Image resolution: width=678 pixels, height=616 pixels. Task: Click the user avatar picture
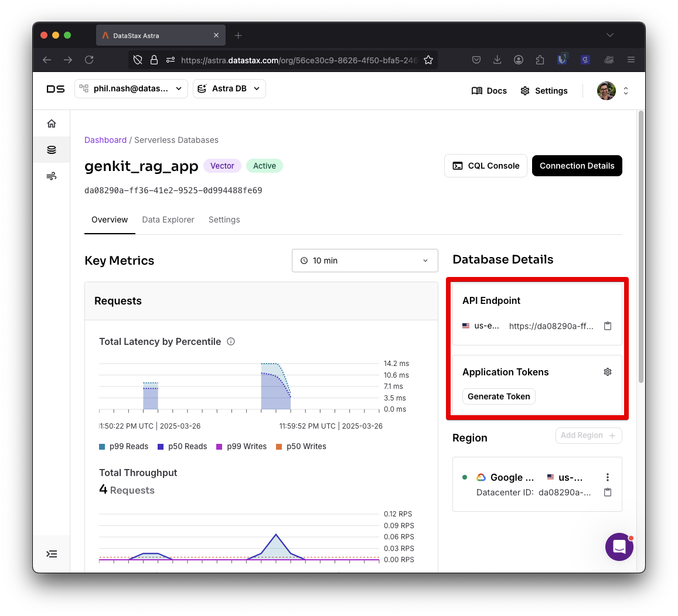(x=607, y=91)
